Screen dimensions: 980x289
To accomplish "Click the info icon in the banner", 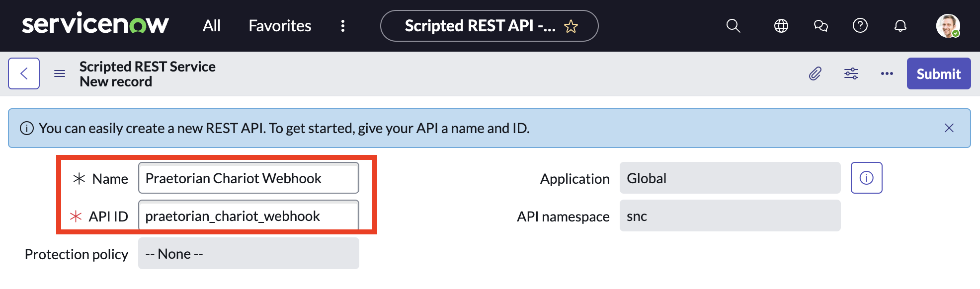I will [27, 128].
